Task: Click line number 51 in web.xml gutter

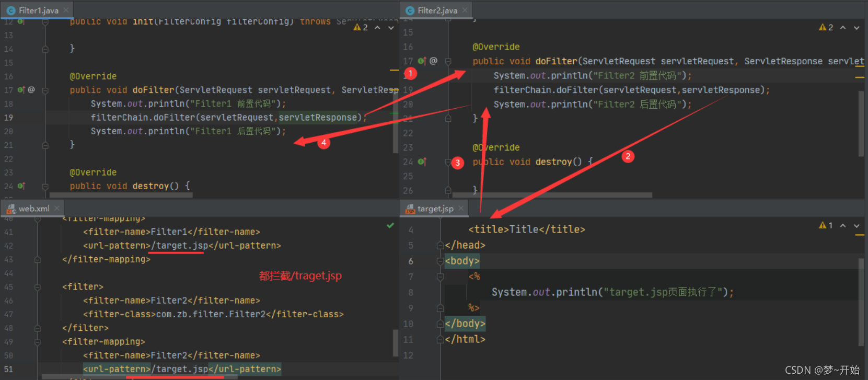Action: (x=8, y=369)
